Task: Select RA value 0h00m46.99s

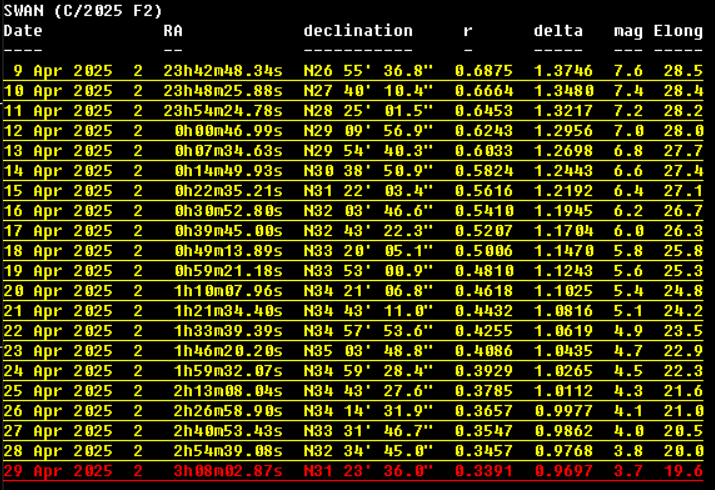Action: coord(228,131)
